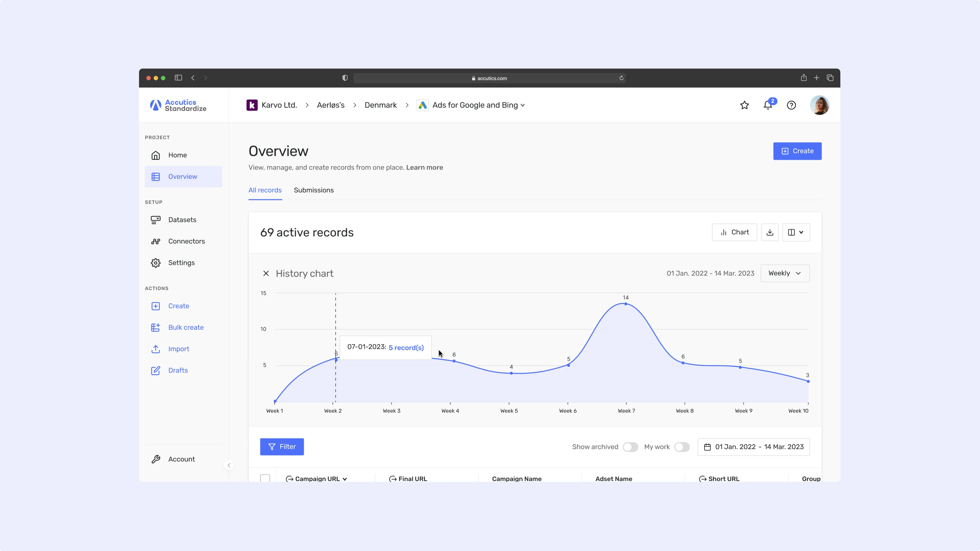Toggle Show archived switch
The image size is (980, 551).
[630, 447]
